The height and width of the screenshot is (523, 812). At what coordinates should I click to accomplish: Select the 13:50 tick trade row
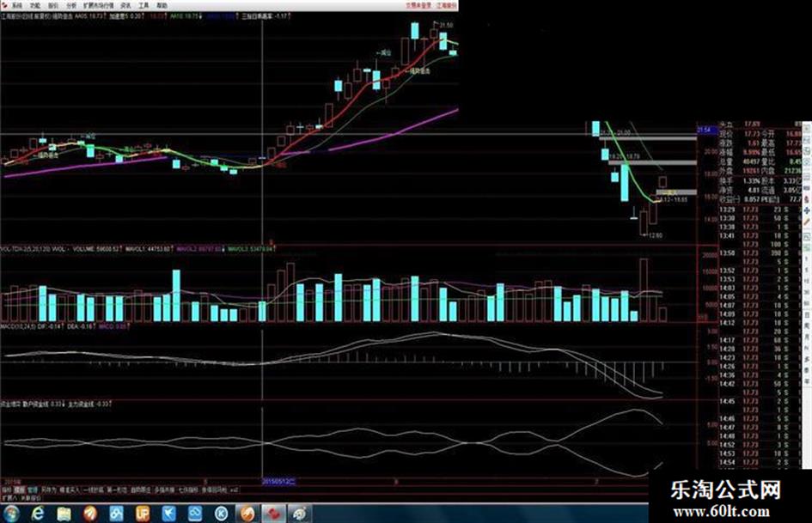tap(759, 253)
